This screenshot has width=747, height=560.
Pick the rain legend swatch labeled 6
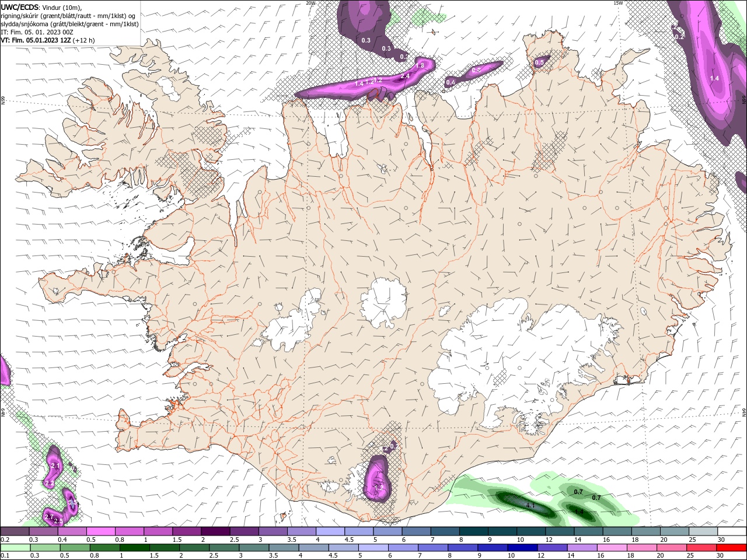click(403, 547)
